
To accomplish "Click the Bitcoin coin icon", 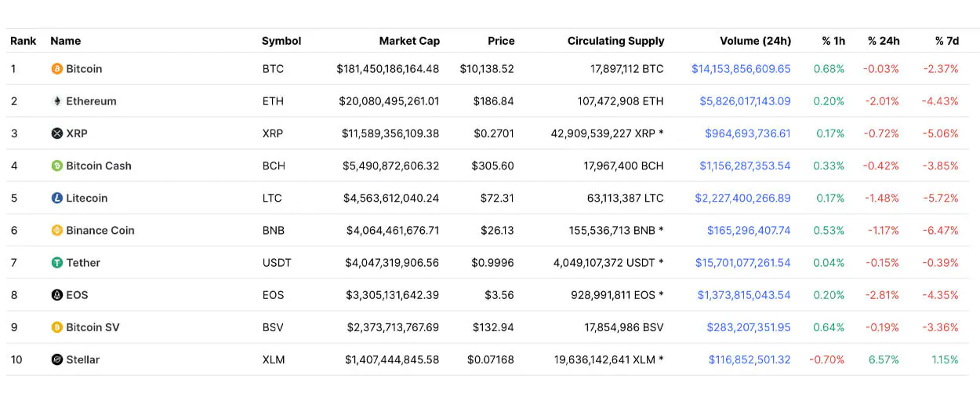I will point(56,69).
